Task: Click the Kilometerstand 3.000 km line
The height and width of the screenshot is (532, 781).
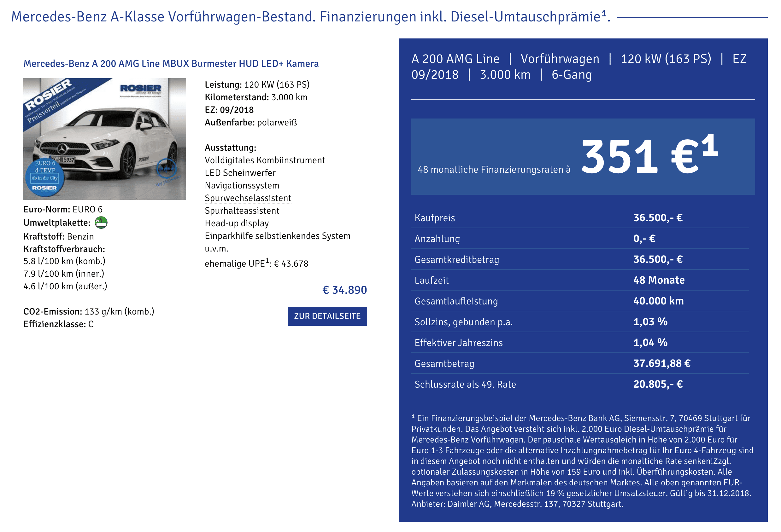Action: [x=256, y=97]
